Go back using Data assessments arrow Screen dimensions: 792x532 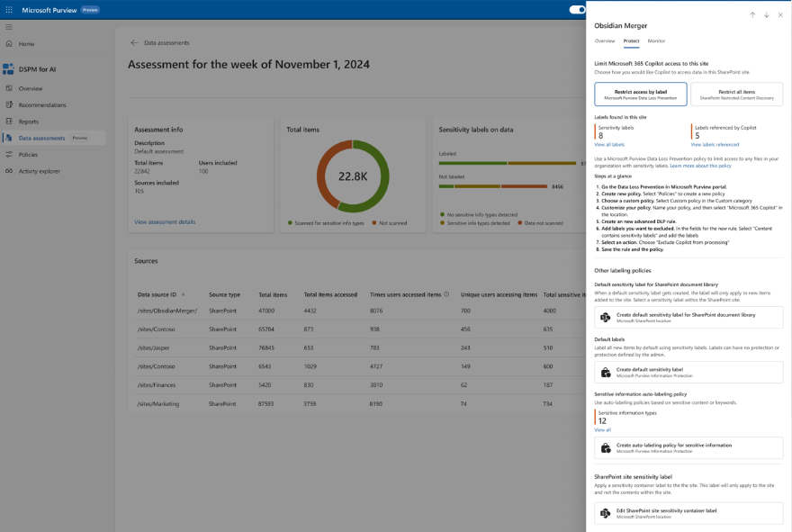coord(134,42)
